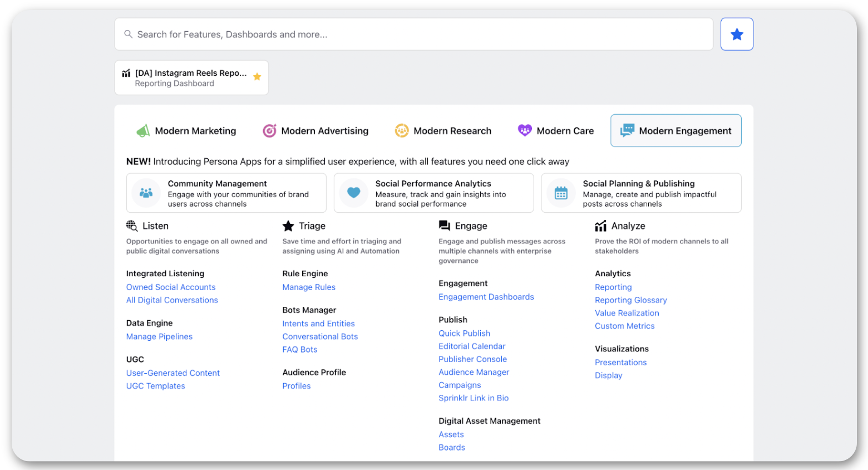This screenshot has width=868, height=470.
Task: Switch to the Modern Research tab
Action: (x=443, y=131)
